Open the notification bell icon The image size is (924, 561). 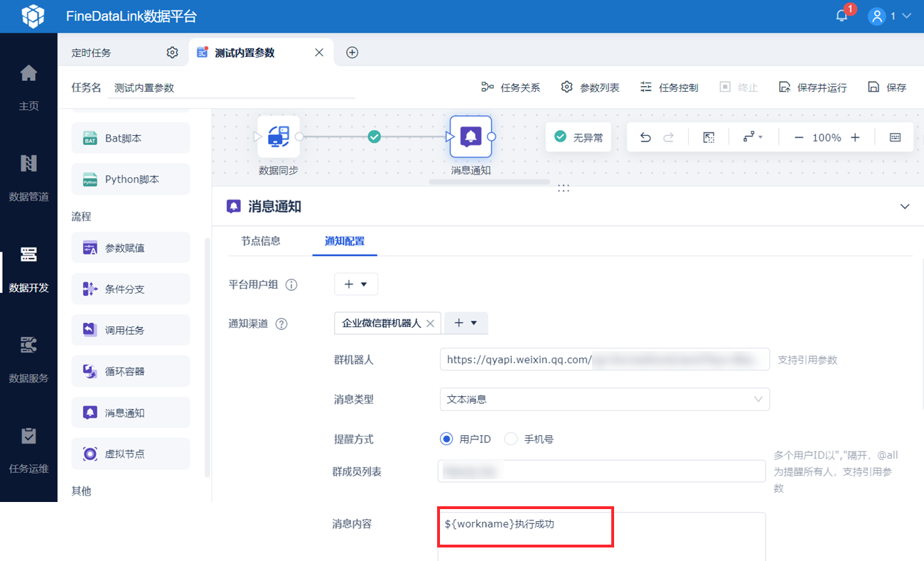[x=842, y=16]
